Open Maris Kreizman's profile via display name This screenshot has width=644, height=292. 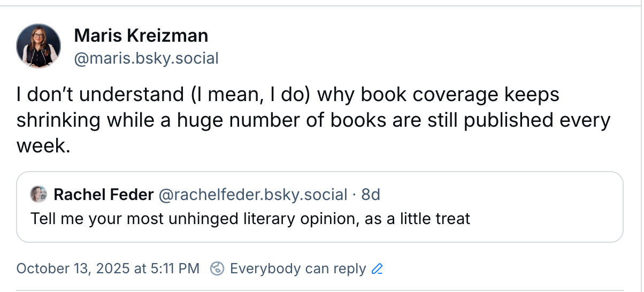pos(141,36)
